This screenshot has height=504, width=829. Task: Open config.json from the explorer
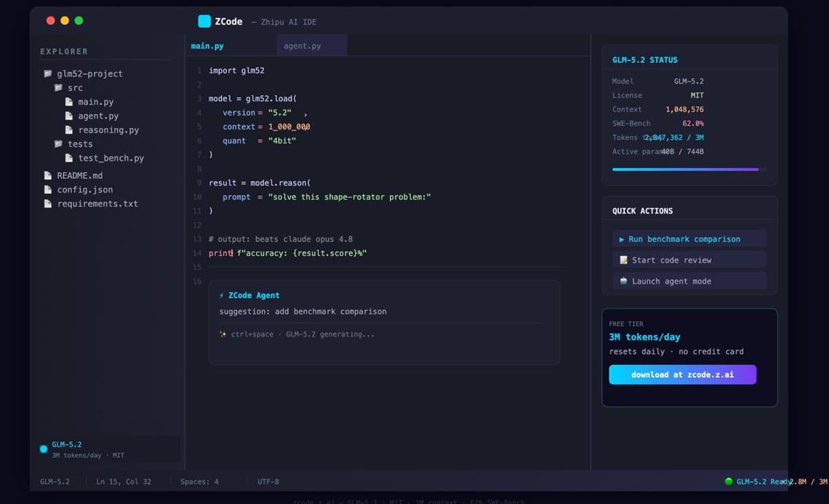pos(84,189)
